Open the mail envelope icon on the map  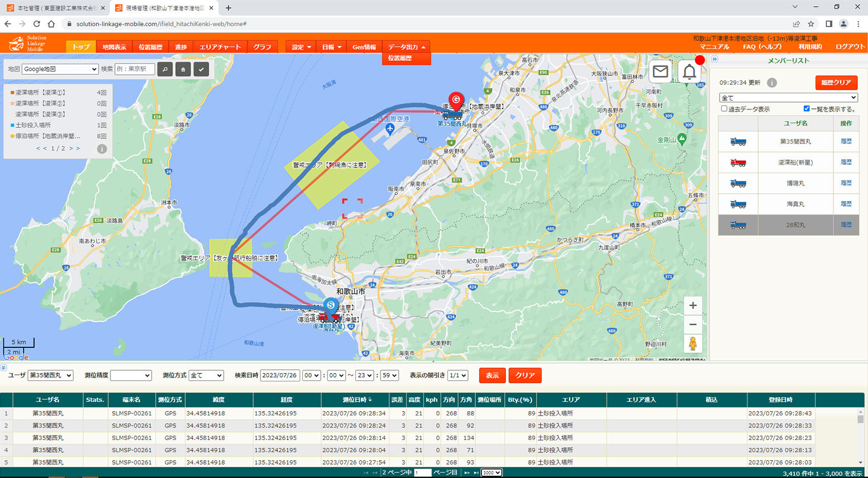click(x=660, y=71)
